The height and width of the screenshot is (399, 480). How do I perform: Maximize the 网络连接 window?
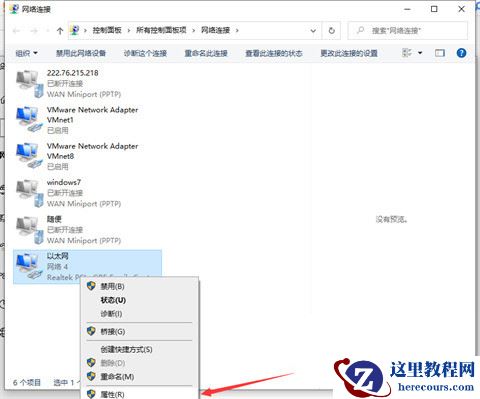434,9
